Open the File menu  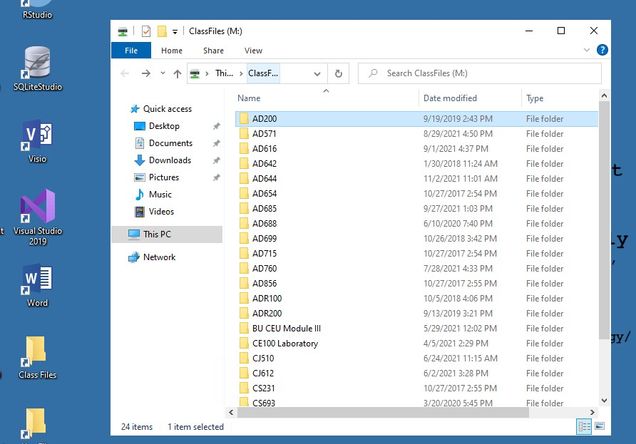(130, 50)
